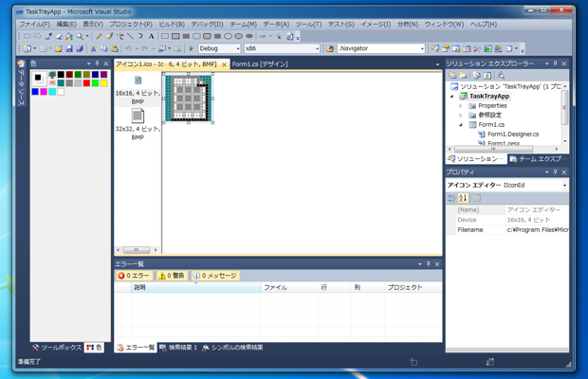Toggle auto-hide pin on the error list panel
This screenshot has width=588, height=379.
429,264
